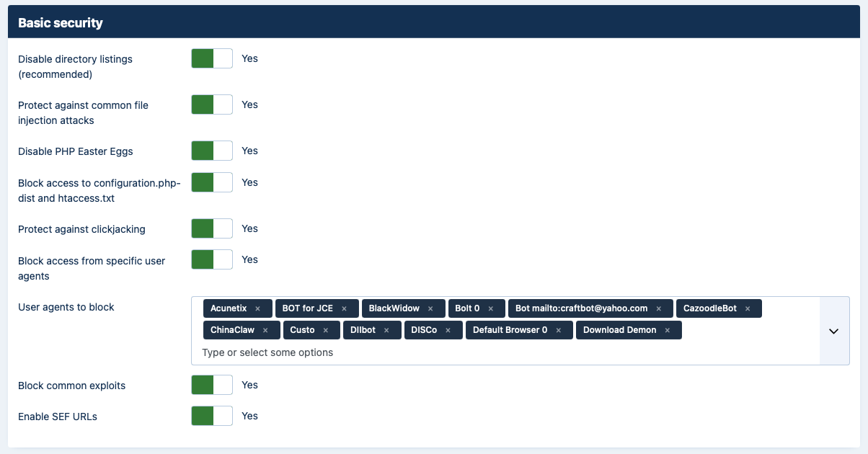The height and width of the screenshot is (454, 868).
Task: Toggle block specific user agents switch
Action: (x=212, y=259)
